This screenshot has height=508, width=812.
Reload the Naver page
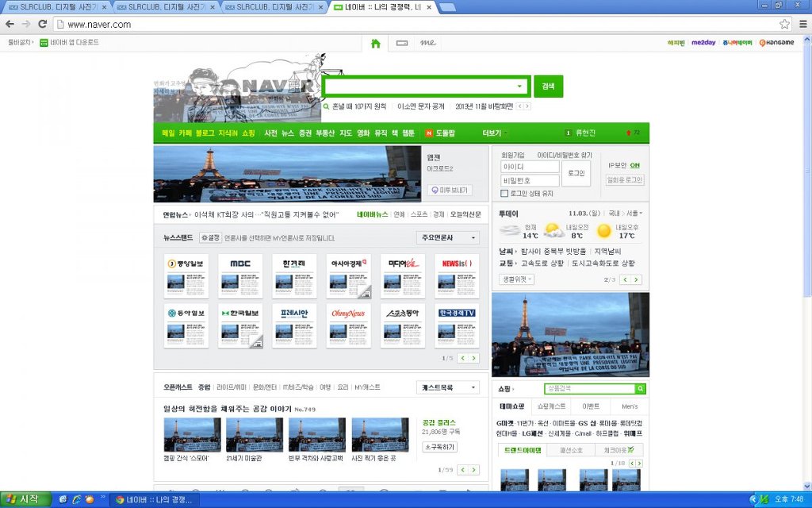pos(43,24)
